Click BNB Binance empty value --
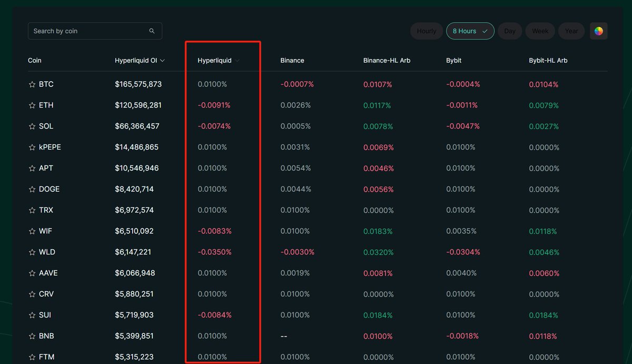The image size is (632, 364). tap(284, 336)
